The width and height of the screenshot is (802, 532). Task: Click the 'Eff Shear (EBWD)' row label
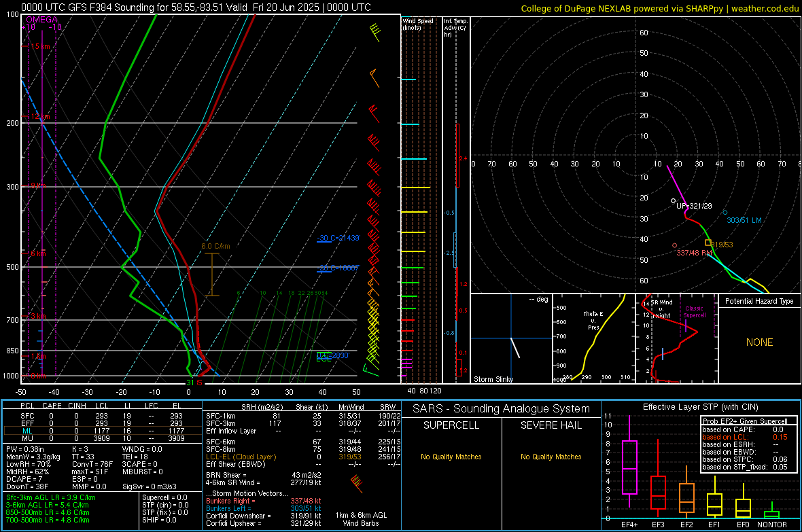[236, 464]
